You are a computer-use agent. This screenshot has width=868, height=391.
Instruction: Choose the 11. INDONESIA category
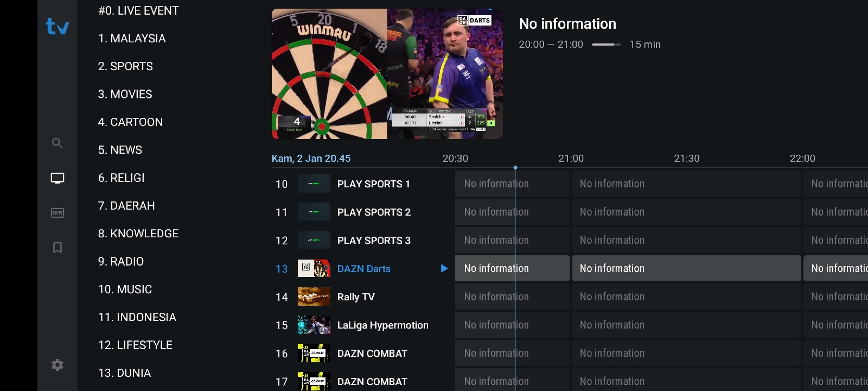(x=137, y=317)
